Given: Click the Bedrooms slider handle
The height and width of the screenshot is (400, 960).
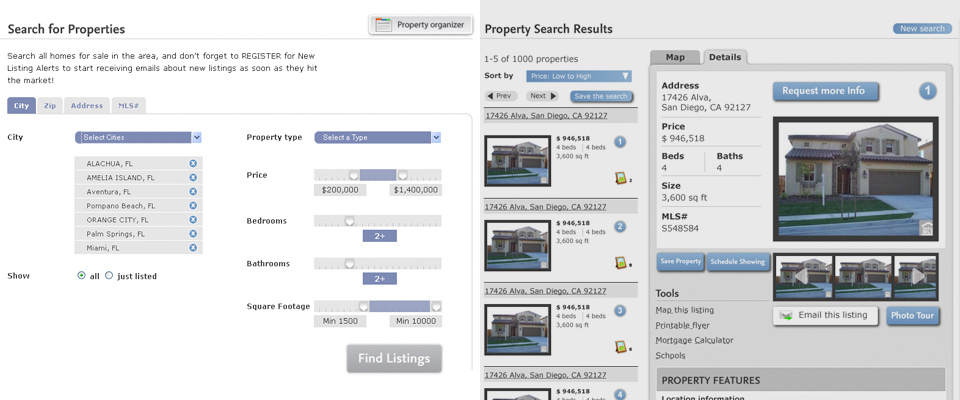Looking at the screenshot, I should [349, 221].
